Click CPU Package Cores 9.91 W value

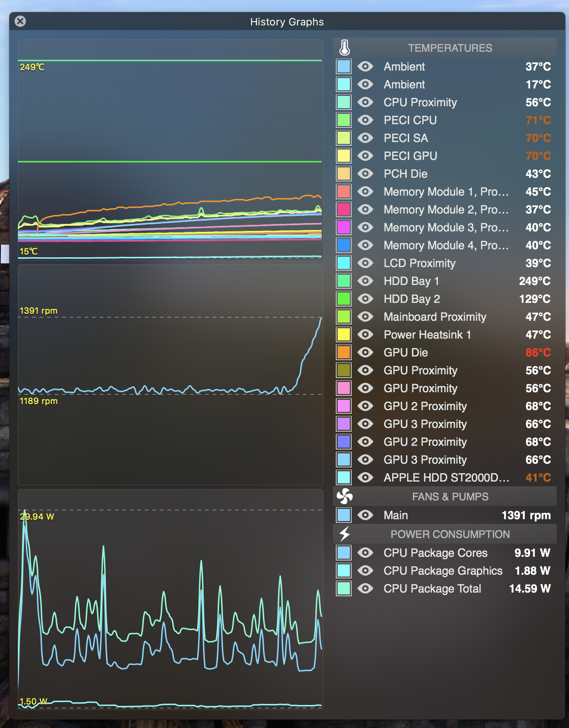pyautogui.click(x=532, y=553)
